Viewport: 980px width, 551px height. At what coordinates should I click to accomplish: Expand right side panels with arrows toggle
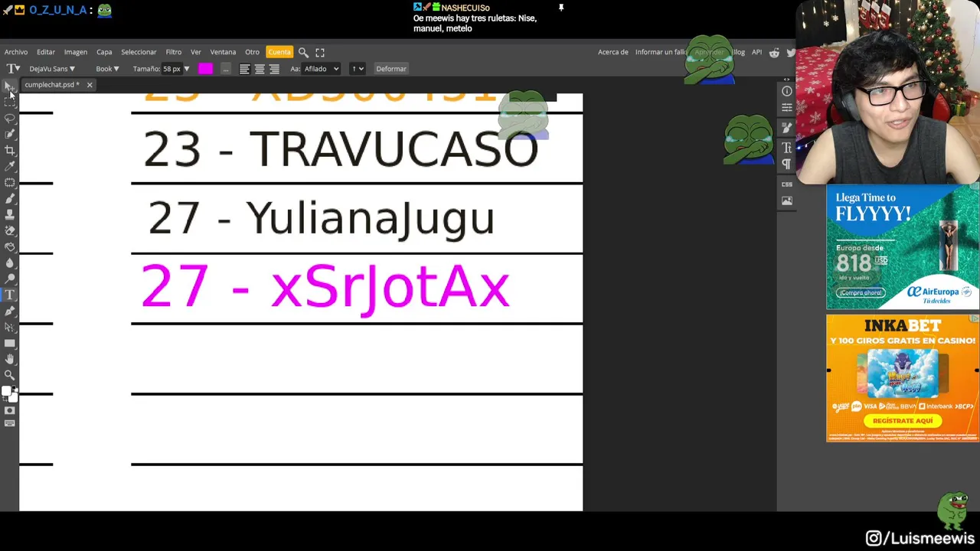point(786,80)
